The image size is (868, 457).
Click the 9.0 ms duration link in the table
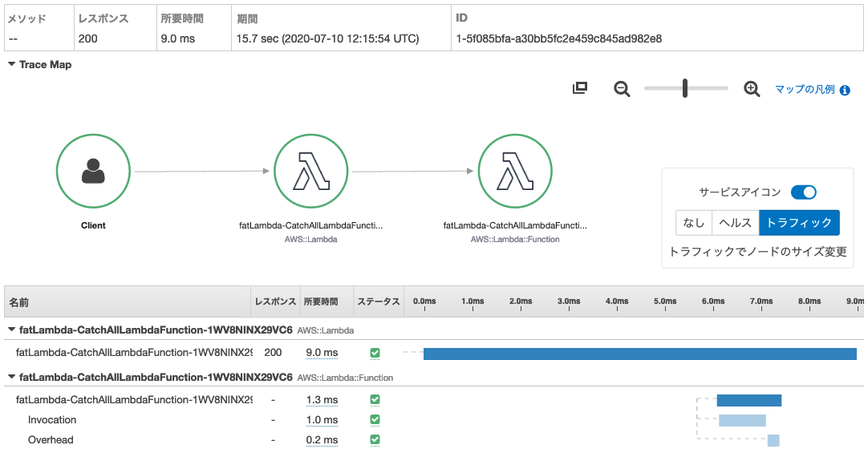click(x=322, y=353)
